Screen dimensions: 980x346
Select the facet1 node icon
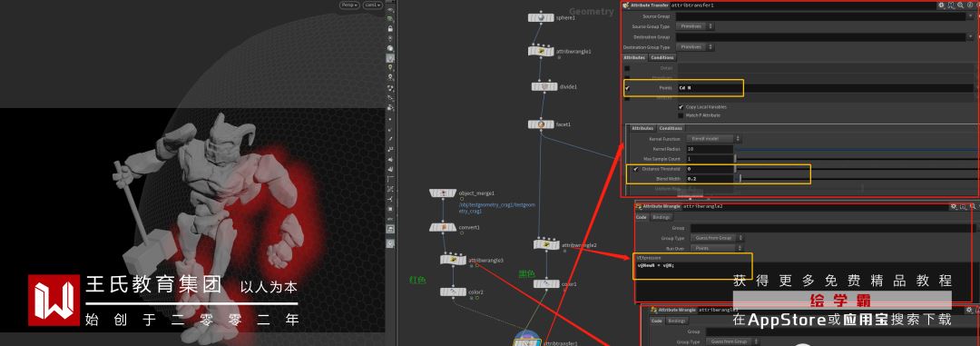point(541,124)
